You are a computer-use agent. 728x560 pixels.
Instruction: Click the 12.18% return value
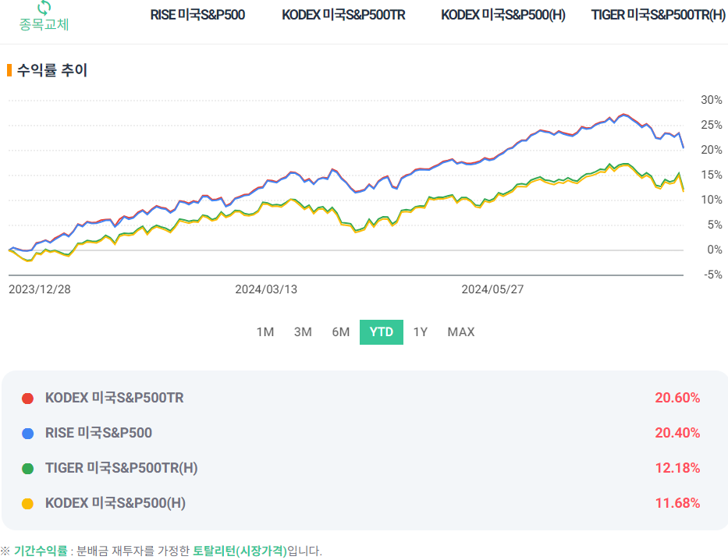(677, 468)
